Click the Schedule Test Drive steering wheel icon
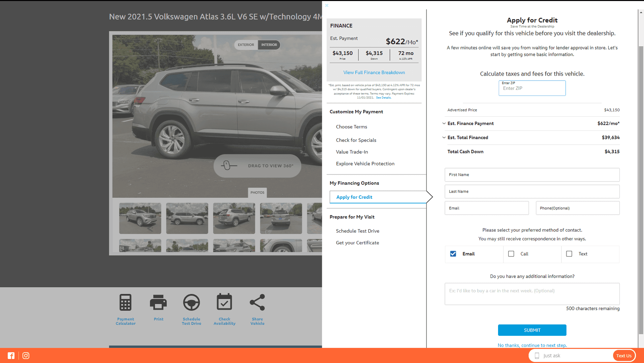 (191, 302)
